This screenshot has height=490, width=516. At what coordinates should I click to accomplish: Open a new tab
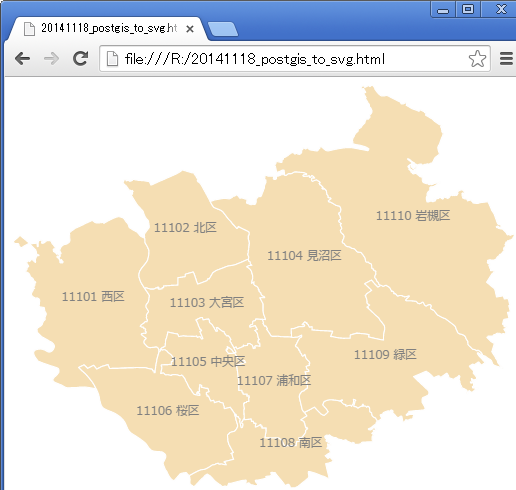(223, 29)
